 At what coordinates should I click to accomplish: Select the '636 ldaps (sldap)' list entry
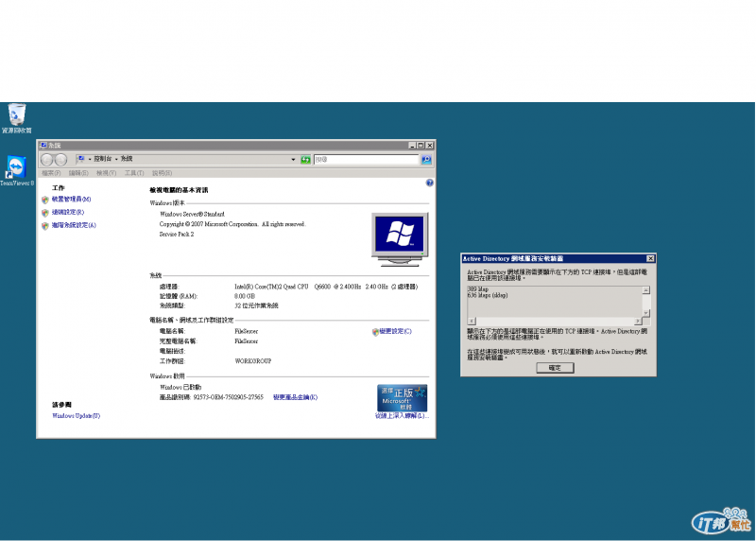(x=488, y=295)
